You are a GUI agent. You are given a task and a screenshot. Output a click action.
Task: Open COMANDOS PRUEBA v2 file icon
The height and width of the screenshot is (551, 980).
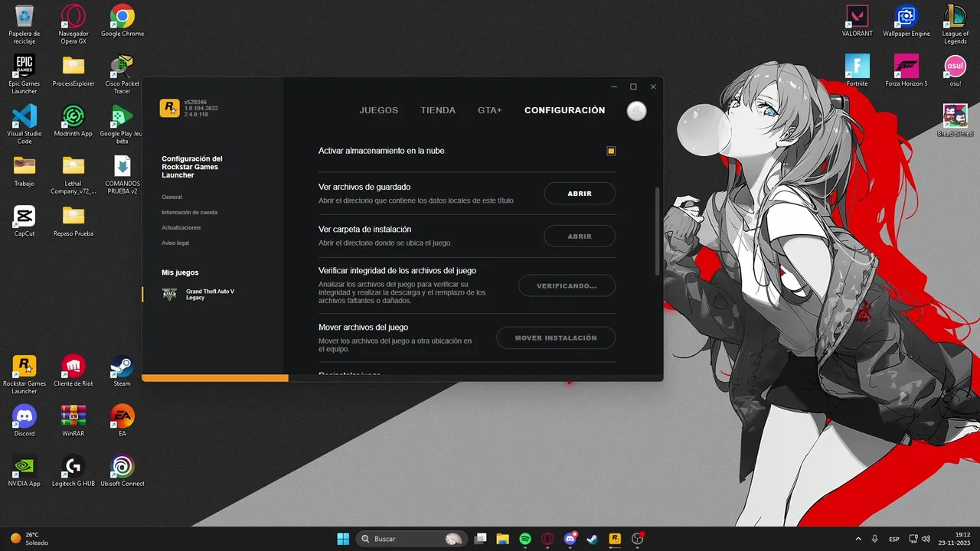pos(122,174)
